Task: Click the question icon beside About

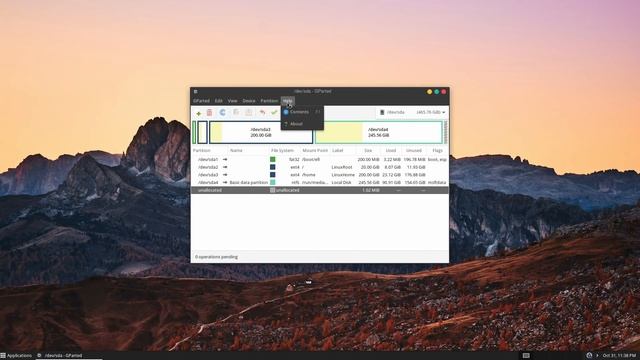Action: point(286,124)
